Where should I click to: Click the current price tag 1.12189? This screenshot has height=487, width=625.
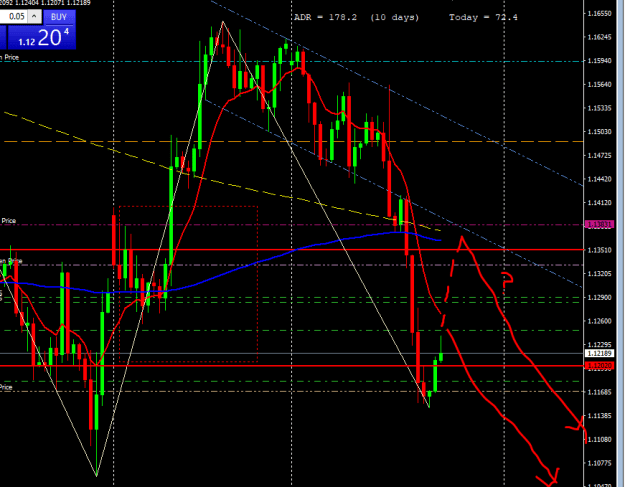(599, 353)
